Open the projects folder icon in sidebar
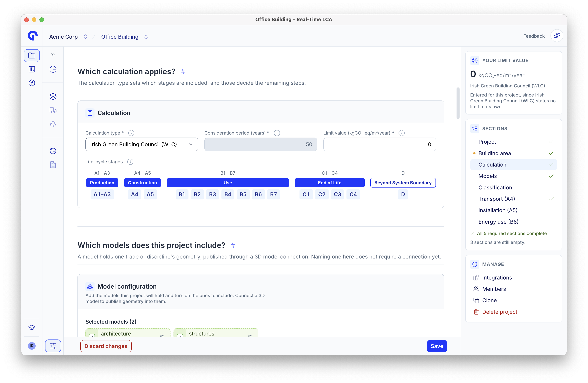Image resolution: width=588 pixels, height=383 pixels. point(32,55)
